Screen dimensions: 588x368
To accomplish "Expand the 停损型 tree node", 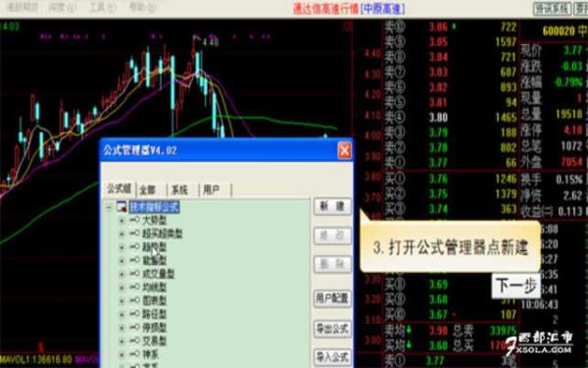I will pos(122,328).
